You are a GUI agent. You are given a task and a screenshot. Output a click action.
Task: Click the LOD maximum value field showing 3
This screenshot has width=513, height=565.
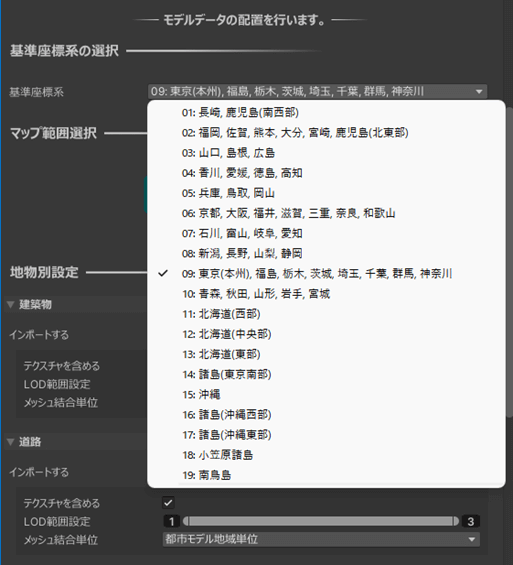(470, 521)
